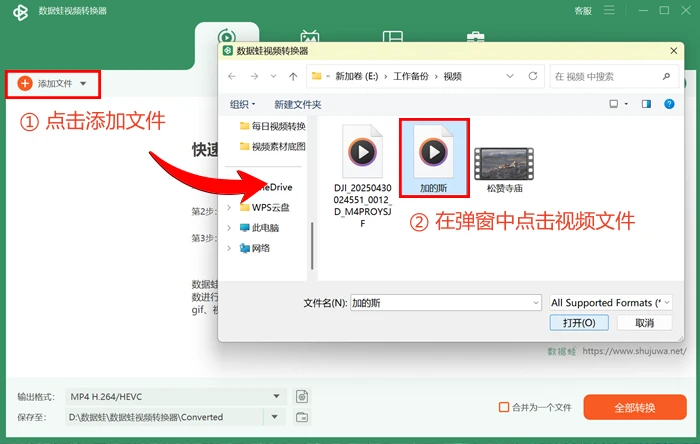
Task: Select the 松赞寺庙 video thumbnail
Action: tap(504, 170)
